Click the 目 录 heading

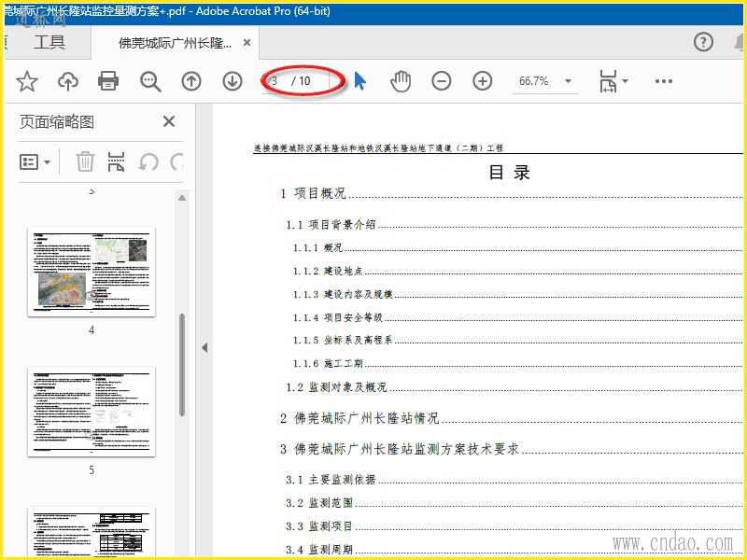509,173
